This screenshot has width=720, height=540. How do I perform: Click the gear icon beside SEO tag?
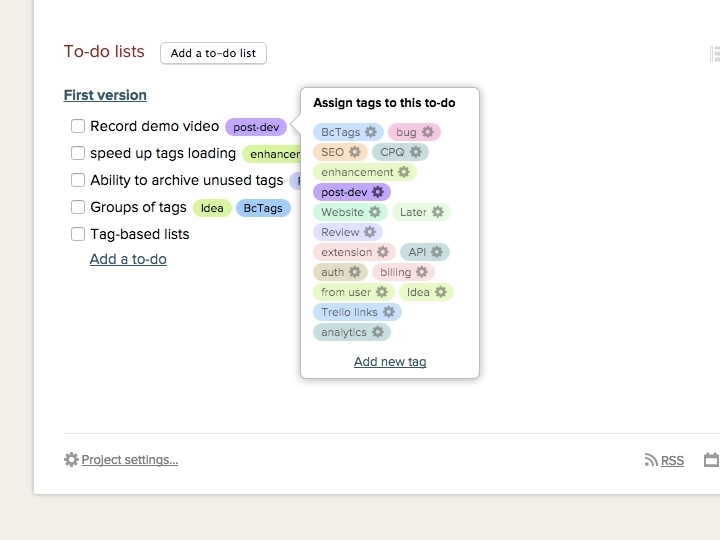(x=355, y=152)
